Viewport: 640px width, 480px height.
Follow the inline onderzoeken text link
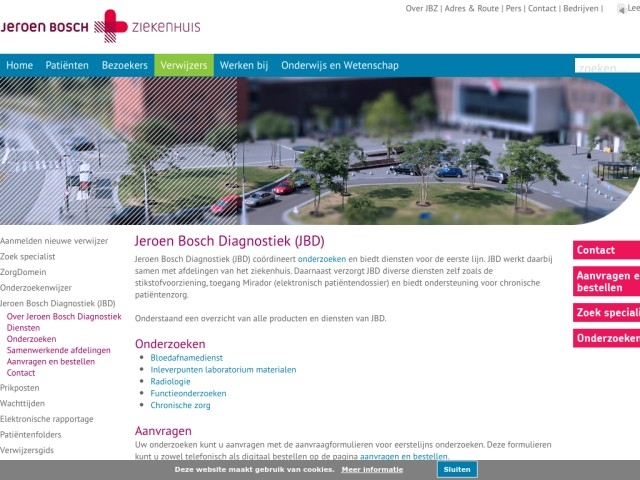click(x=322, y=259)
